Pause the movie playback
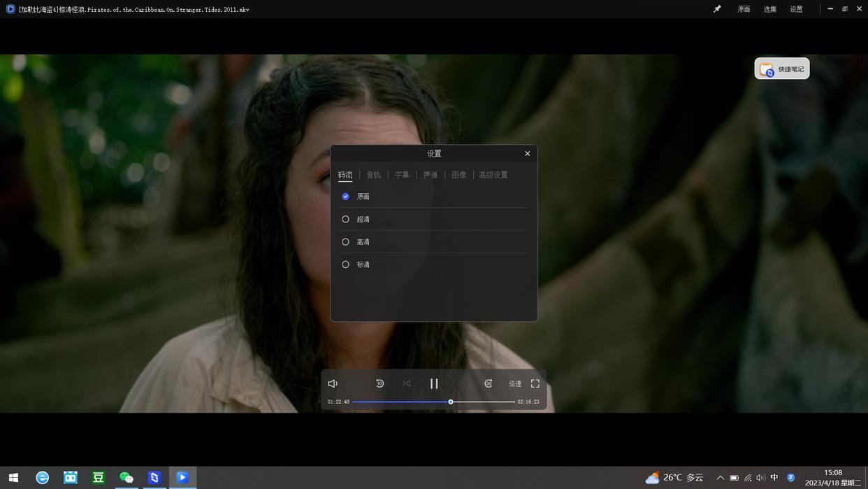 point(434,383)
